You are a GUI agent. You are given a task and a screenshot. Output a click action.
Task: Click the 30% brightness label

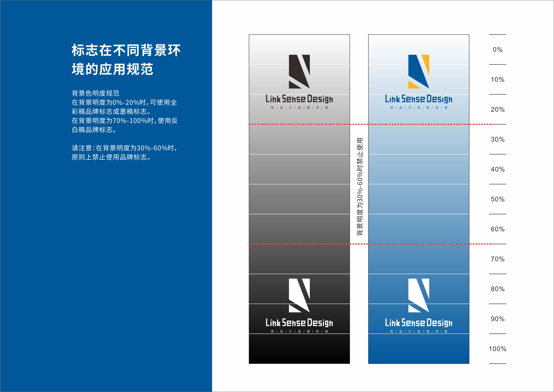[x=498, y=140]
